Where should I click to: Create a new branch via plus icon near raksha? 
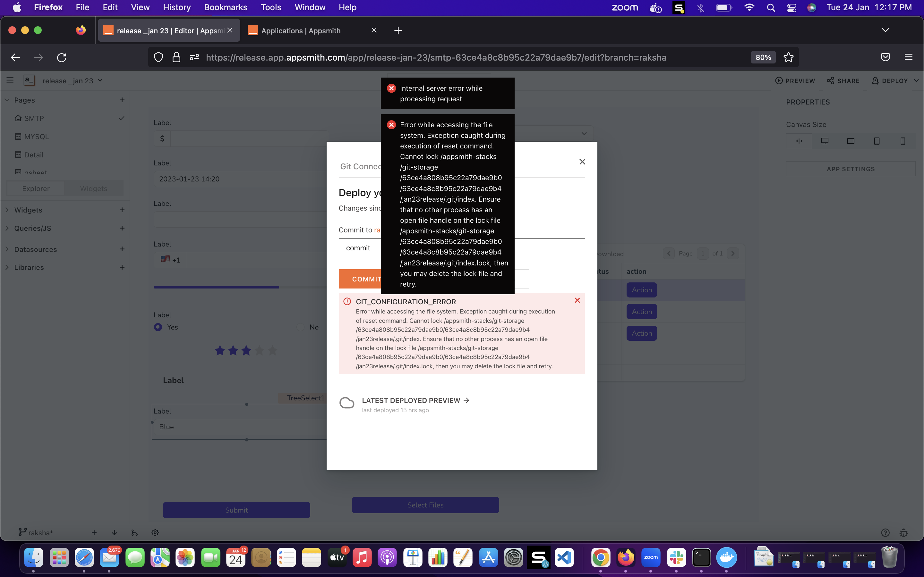[94, 532]
